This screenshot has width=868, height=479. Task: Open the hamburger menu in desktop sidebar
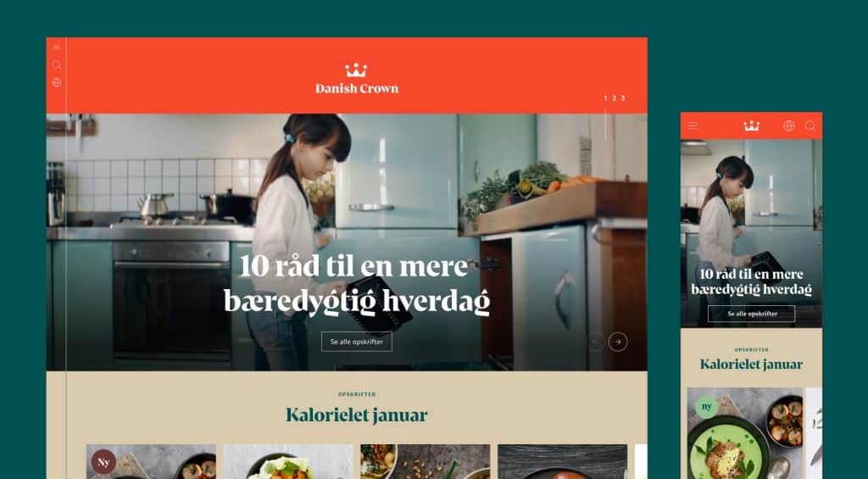57,47
